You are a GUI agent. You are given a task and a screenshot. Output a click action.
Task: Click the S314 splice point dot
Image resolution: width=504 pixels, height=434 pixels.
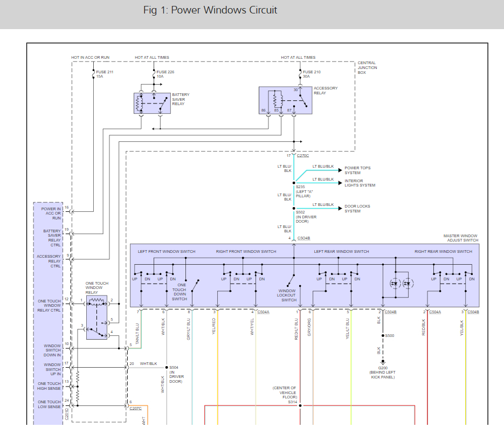[x=300, y=406]
